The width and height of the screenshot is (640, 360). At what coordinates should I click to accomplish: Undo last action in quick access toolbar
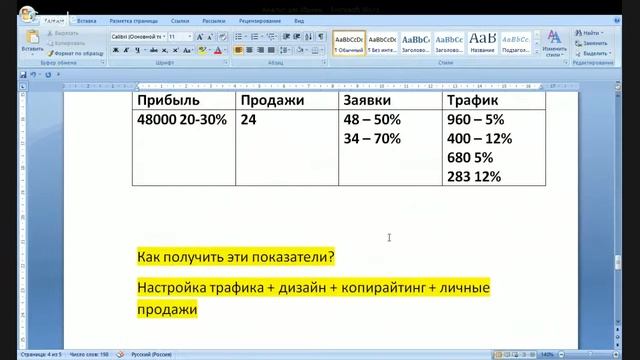33,75
